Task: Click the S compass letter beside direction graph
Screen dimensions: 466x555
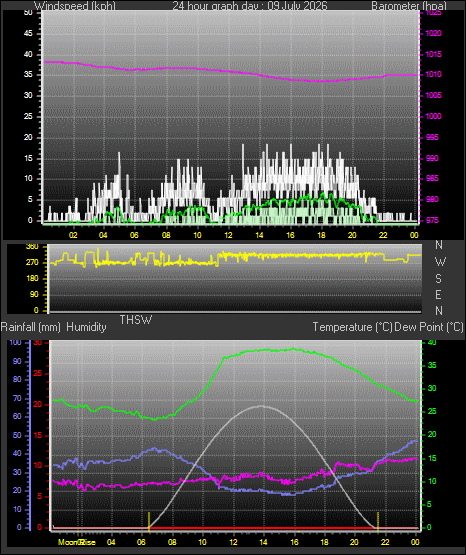Action: pos(439,279)
